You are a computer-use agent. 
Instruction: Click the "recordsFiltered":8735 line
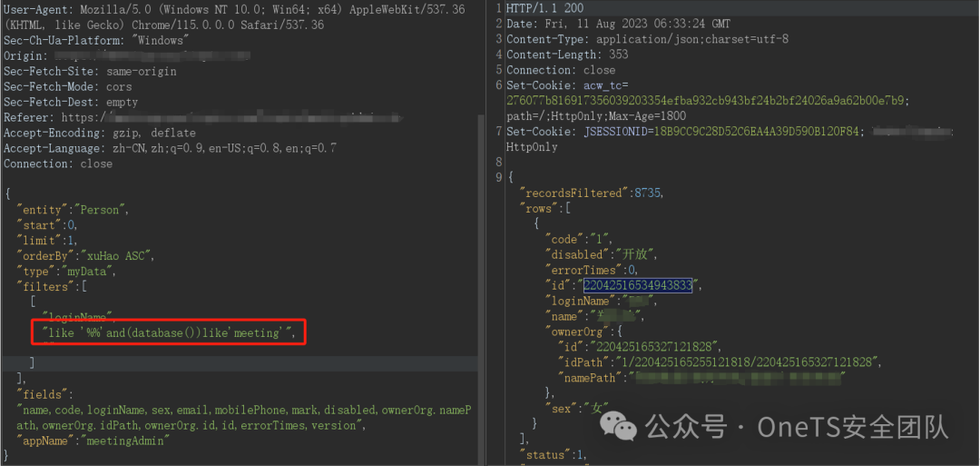(592, 193)
